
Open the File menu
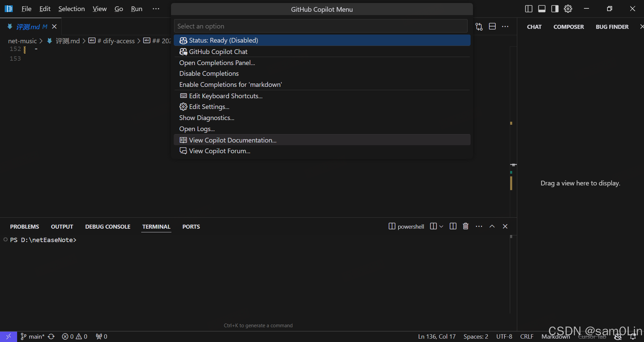coord(26,9)
